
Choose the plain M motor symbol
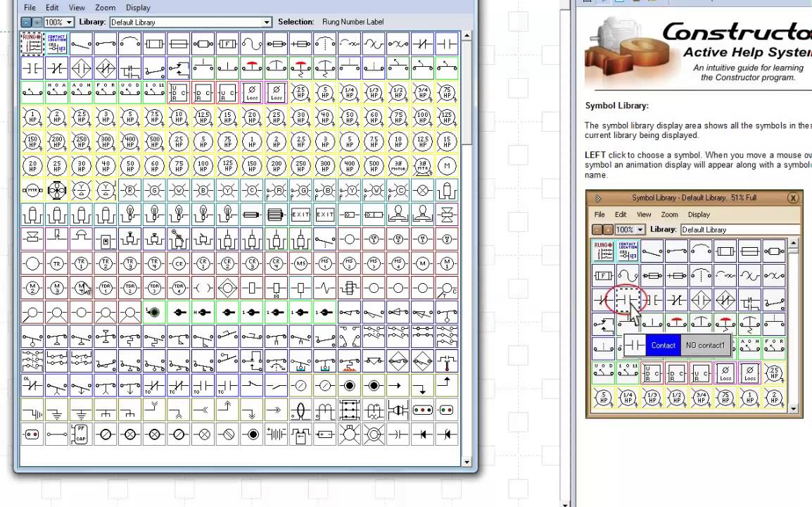click(x=446, y=165)
